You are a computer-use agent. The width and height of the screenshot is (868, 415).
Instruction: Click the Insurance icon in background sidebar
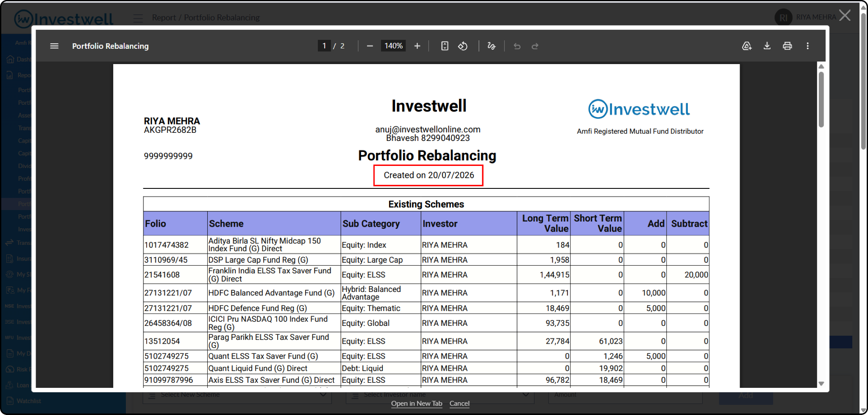coord(11,258)
